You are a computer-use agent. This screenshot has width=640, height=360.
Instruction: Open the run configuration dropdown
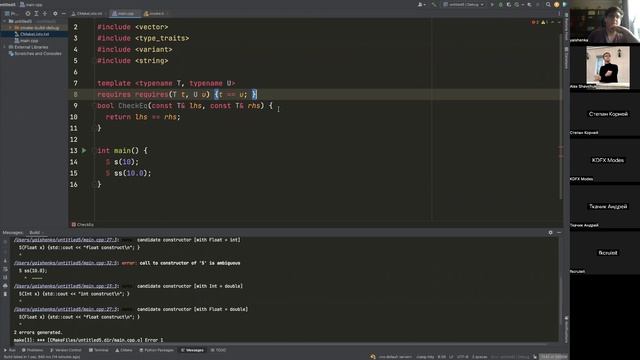(464, 4)
